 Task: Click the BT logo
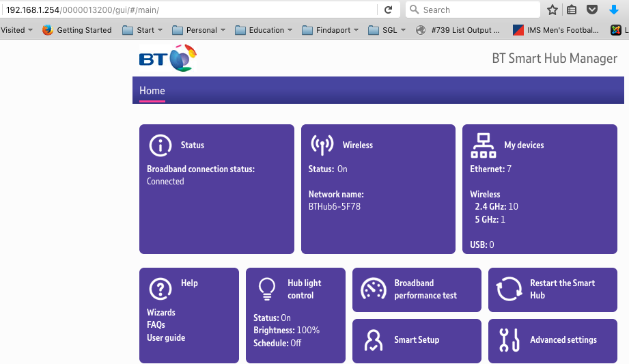click(x=168, y=58)
